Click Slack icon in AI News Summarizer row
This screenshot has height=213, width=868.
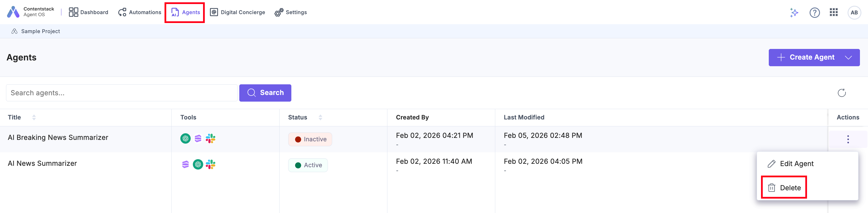pos(211,164)
